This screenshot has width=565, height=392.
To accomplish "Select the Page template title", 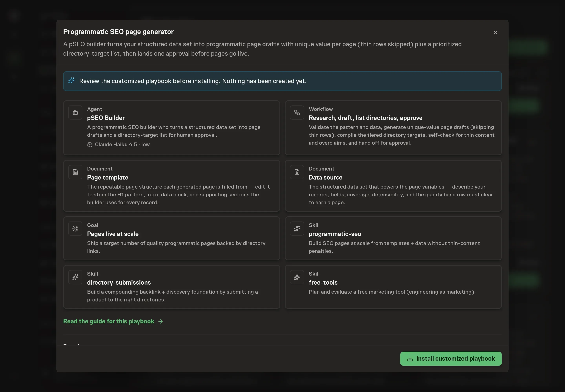I will (x=108, y=177).
